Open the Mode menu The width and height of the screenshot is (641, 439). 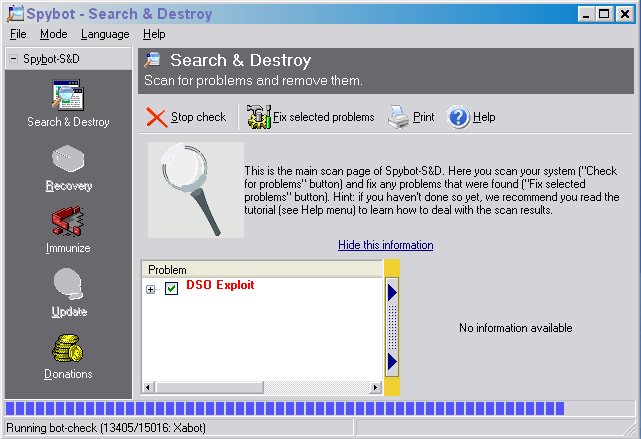pos(54,34)
